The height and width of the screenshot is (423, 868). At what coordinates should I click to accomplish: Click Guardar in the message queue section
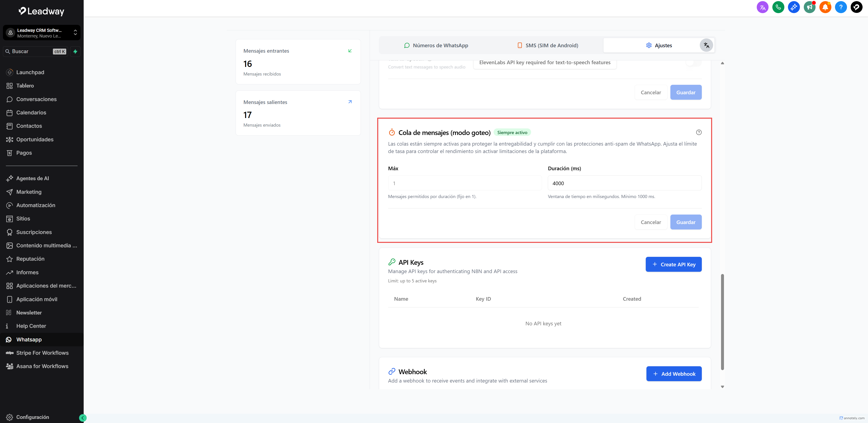(685, 222)
